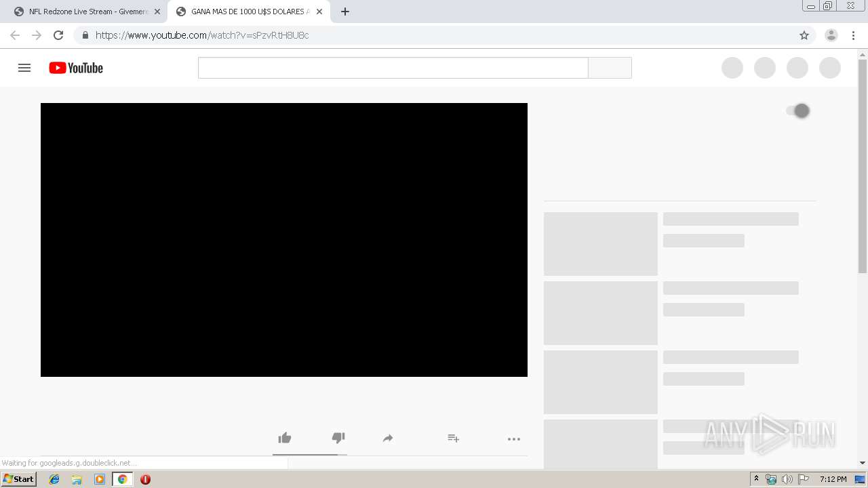Click the YouTube search input field
The width and height of the screenshot is (868, 488).
(x=393, y=68)
